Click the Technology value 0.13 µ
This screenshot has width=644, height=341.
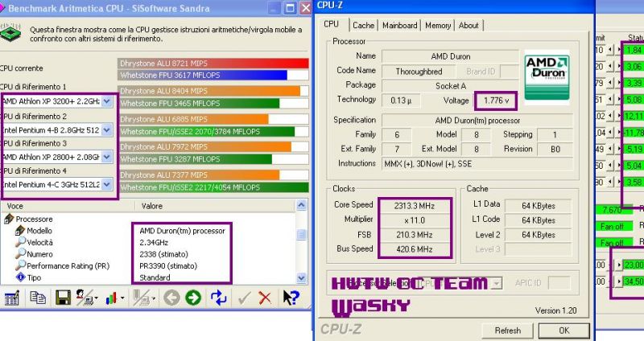(400, 101)
